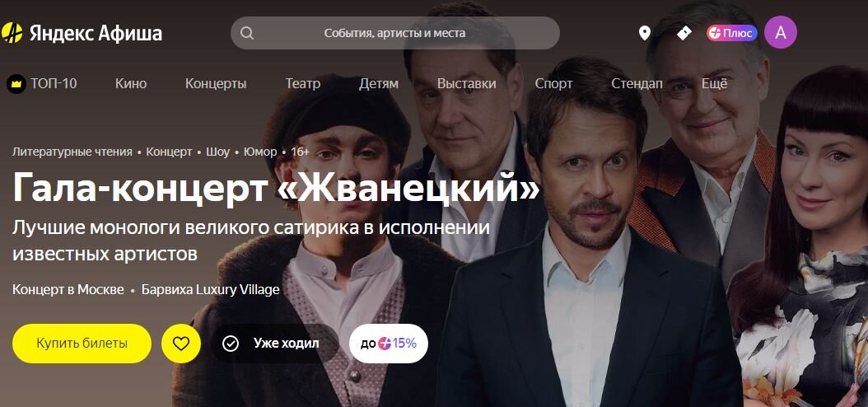Click the Плюс subscription badge

coord(732,33)
